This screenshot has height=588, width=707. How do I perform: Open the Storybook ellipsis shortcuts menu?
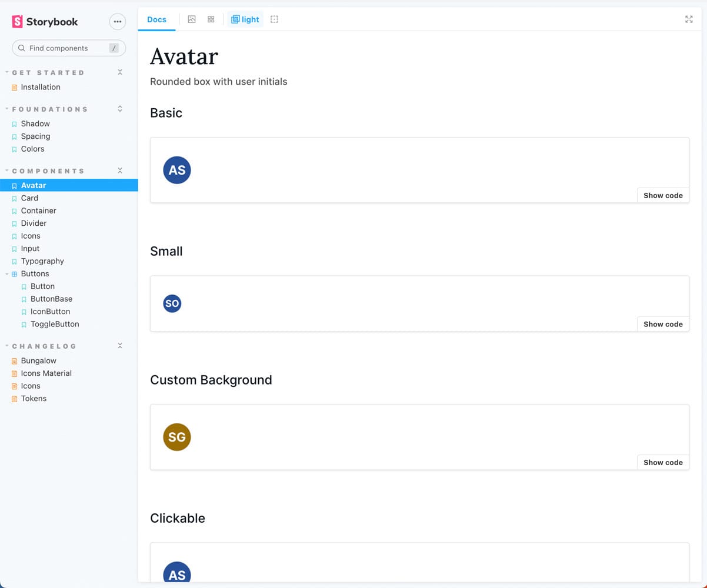click(x=118, y=22)
